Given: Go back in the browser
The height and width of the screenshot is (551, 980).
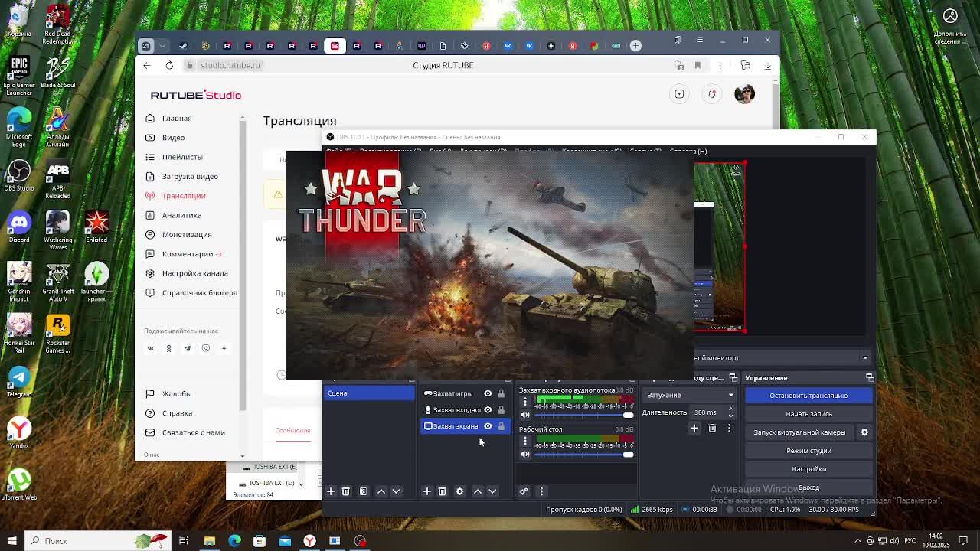Looking at the screenshot, I should point(147,65).
